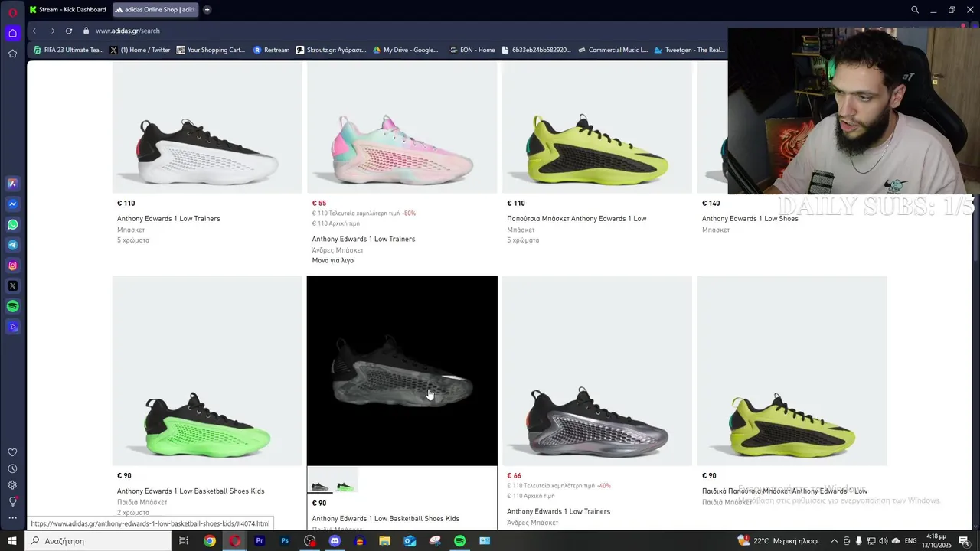Open Task View in the taskbar
The image size is (980, 551).
(184, 541)
